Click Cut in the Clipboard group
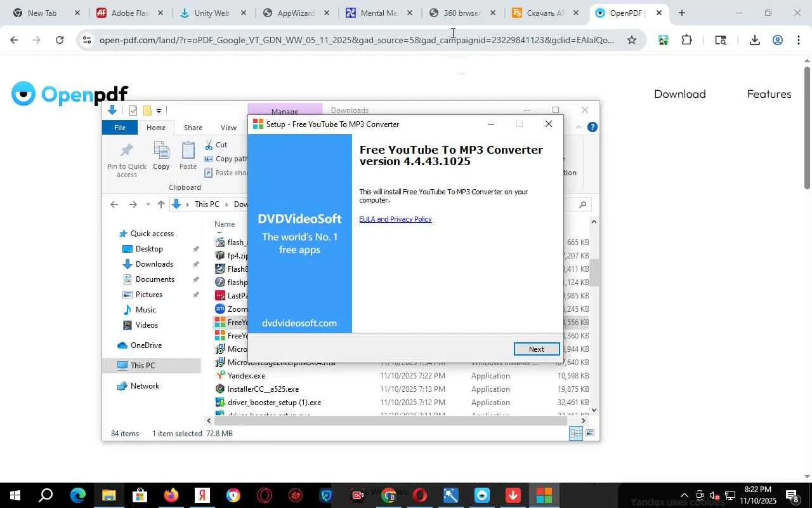This screenshot has height=508, width=812. click(216, 145)
